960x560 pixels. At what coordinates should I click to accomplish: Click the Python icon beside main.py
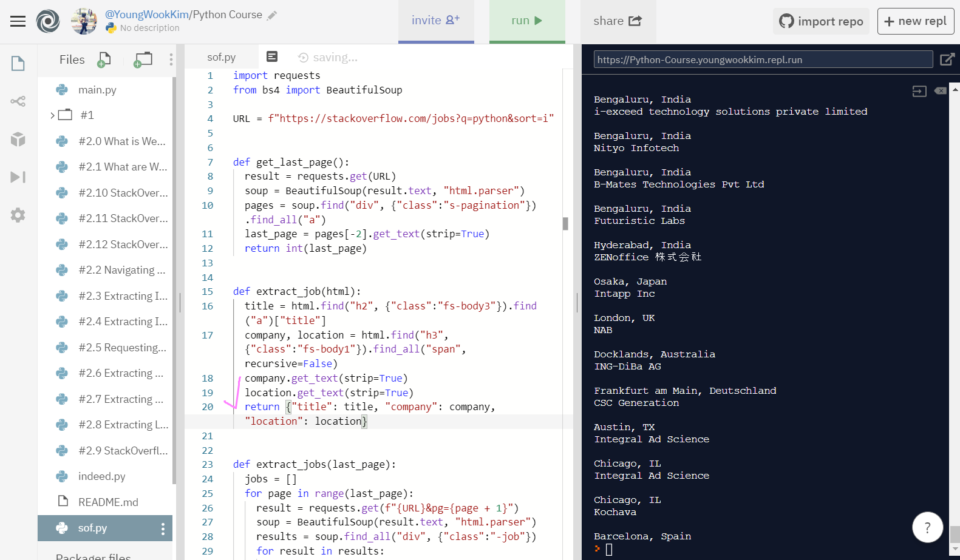tap(62, 90)
